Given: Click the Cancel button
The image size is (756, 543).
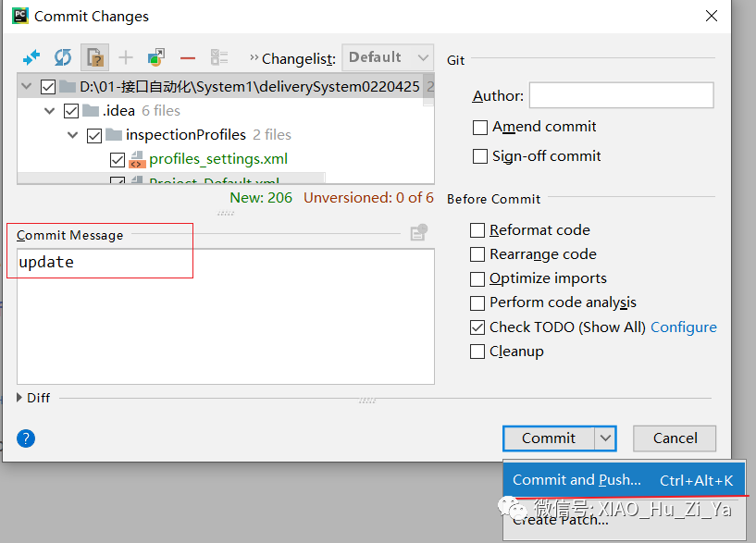Looking at the screenshot, I should tap(675, 438).
